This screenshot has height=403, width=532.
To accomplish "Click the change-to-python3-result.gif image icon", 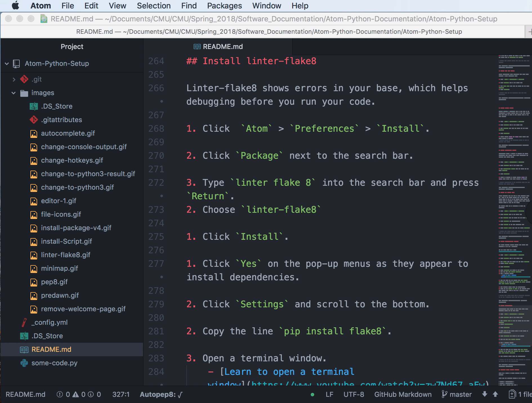I will [34, 174].
